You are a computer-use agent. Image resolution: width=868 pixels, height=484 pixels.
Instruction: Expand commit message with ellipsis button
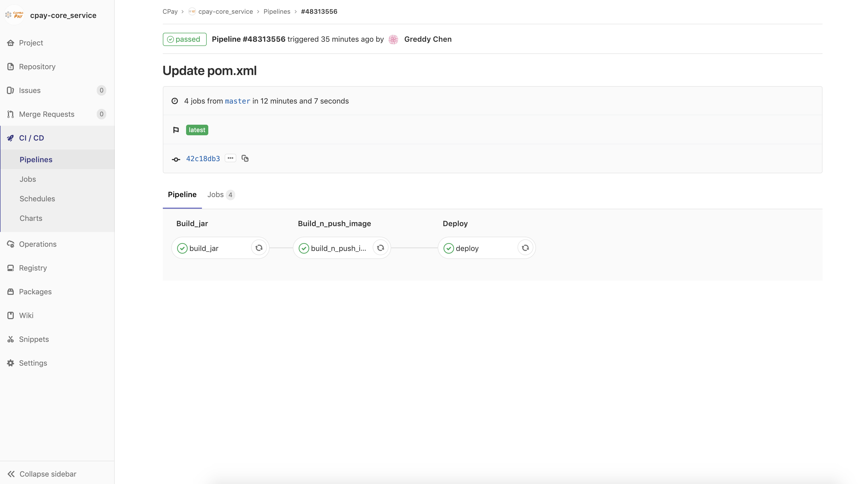tap(230, 158)
